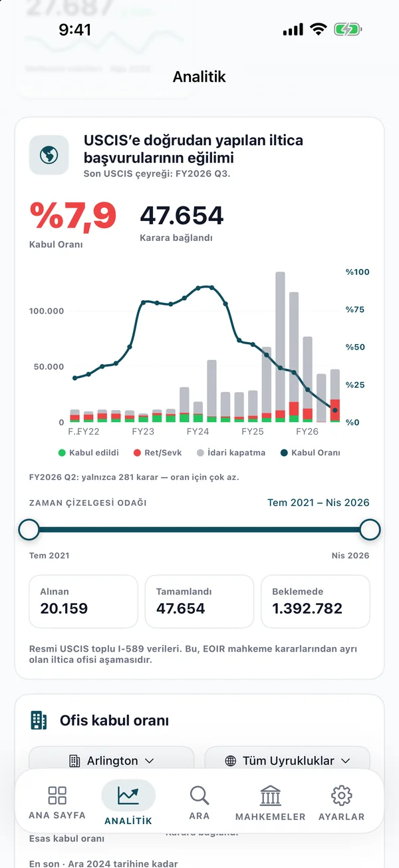
Task: Switch to the MAHKEMELER tab label
Action: (270, 817)
